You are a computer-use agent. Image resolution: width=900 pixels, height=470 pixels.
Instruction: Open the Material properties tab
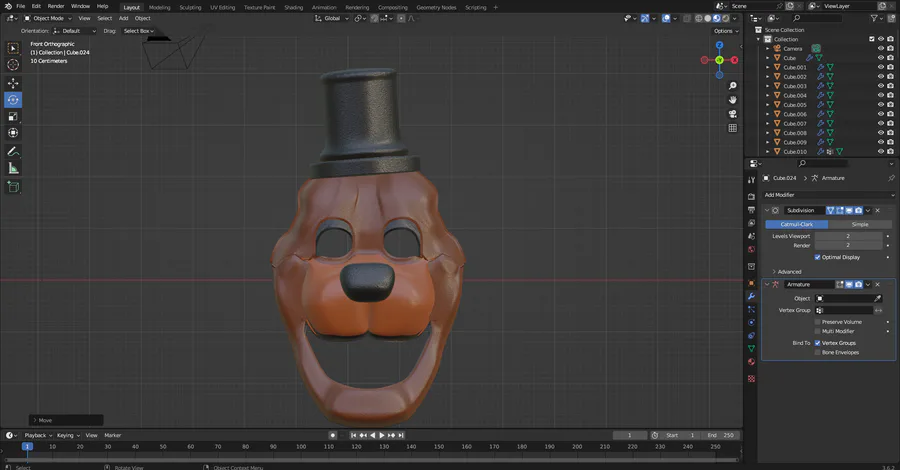[751, 362]
